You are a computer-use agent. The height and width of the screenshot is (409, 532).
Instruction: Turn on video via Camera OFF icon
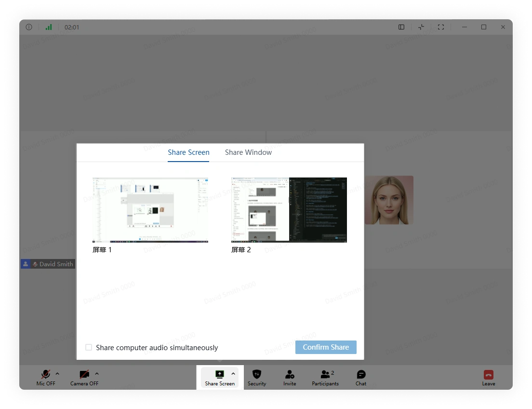coord(84,374)
